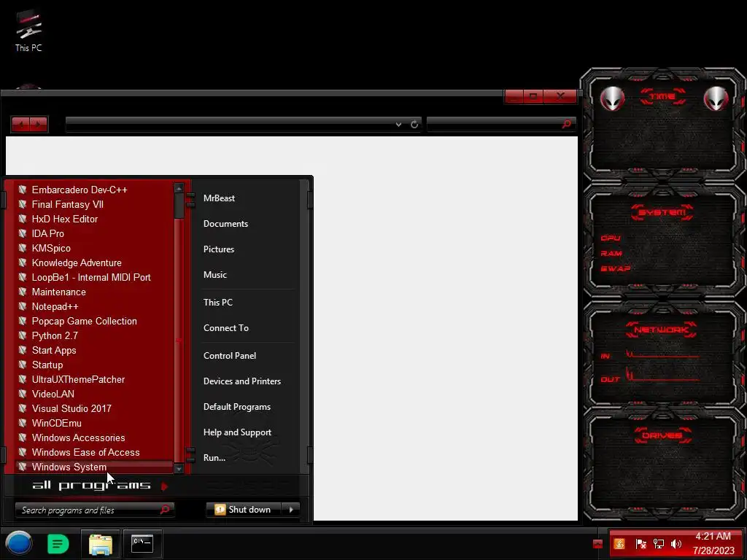
Task: Open the Run... dialog
Action: 214,458
